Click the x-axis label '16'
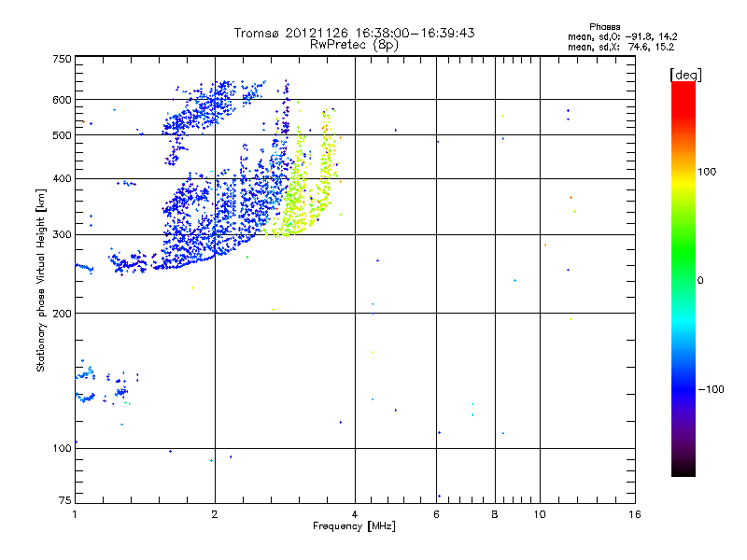This screenshot has height=560, width=747. tap(635, 514)
